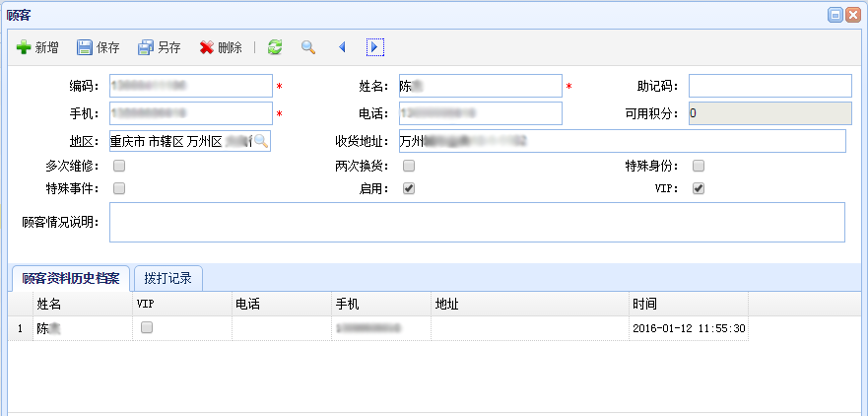The height and width of the screenshot is (416, 868).
Task: Click the green plus 新增 icon
Action: coord(24,47)
